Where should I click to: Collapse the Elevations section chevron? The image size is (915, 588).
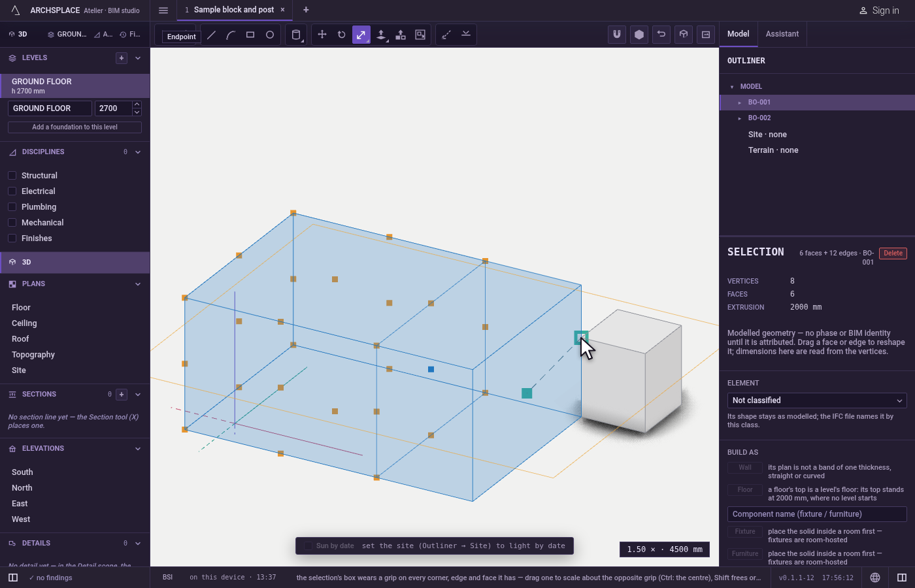[x=138, y=449]
